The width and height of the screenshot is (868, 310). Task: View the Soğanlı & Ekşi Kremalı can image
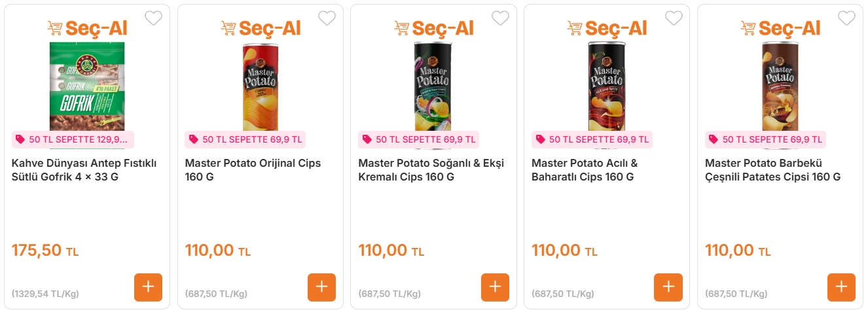(x=433, y=85)
